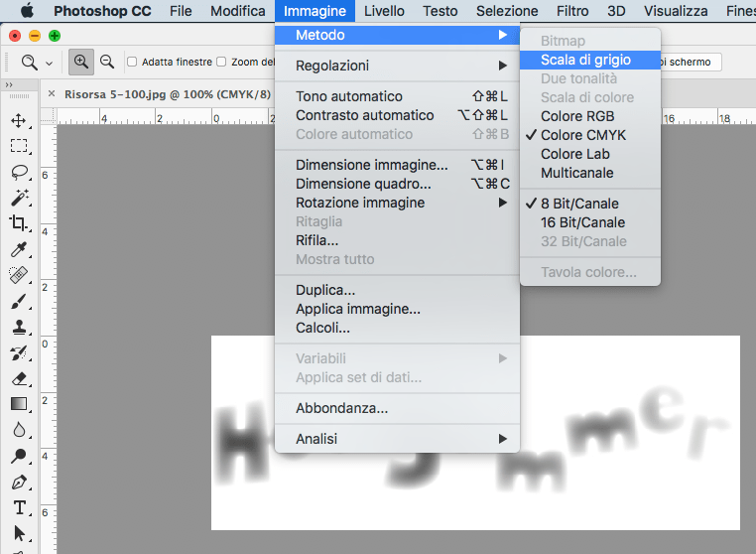Choose Colore RGB mode
The image size is (756, 554).
click(590, 116)
